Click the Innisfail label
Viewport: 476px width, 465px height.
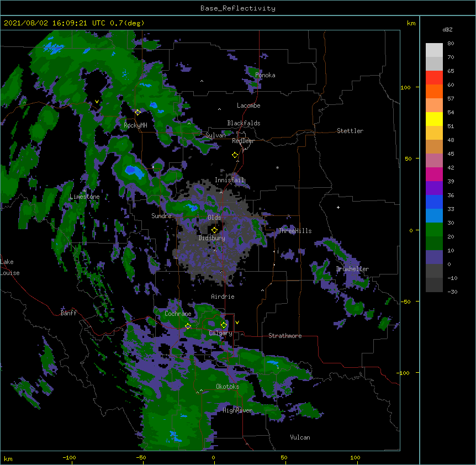point(229,180)
